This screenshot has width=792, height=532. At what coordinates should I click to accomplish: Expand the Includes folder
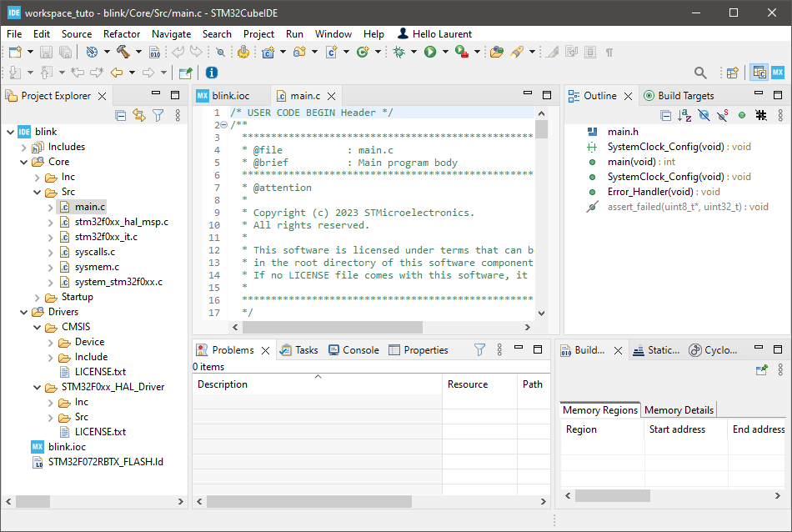23,147
